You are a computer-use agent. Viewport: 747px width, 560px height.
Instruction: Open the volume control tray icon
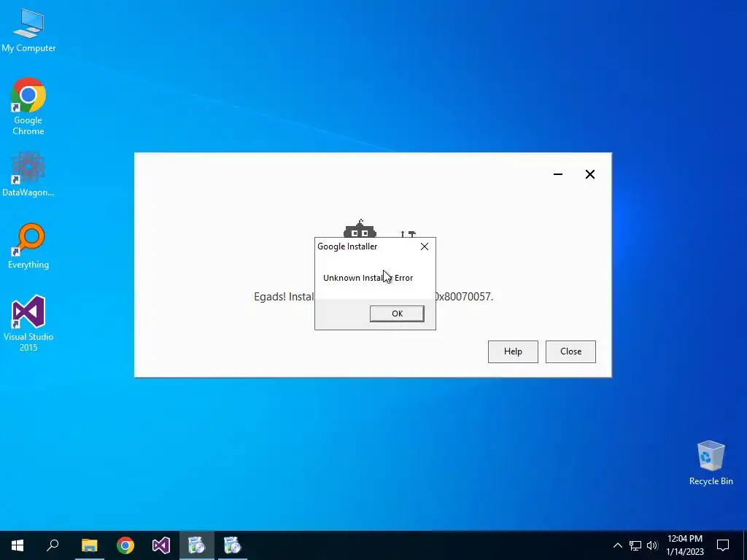click(x=652, y=545)
